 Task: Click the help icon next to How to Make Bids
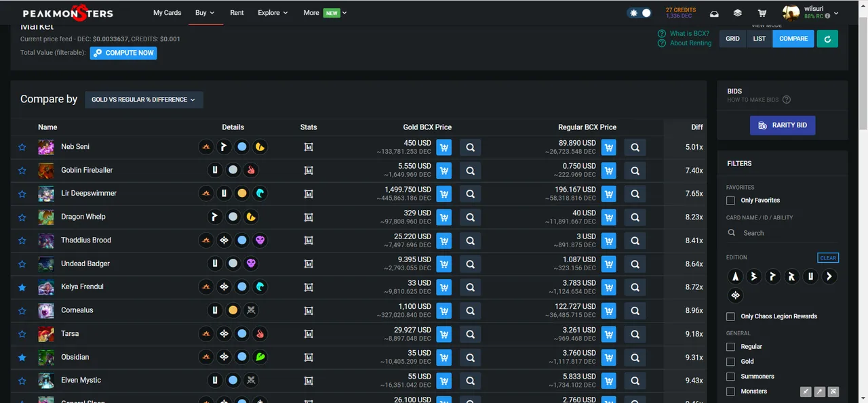click(787, 100)
